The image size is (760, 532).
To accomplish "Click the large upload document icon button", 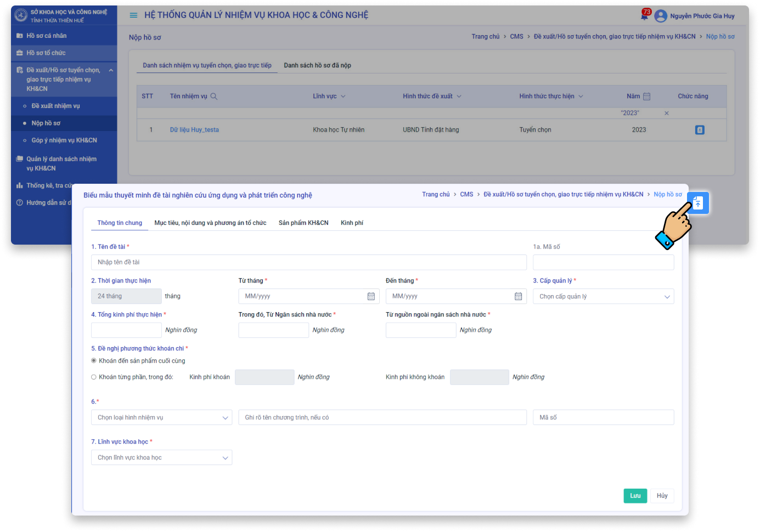I will [698, 203].
